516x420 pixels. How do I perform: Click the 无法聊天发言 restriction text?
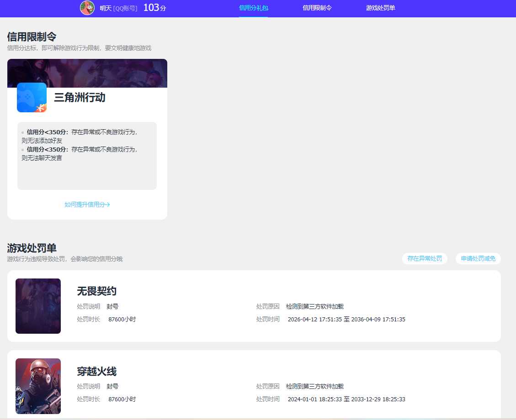coord(42,158)
